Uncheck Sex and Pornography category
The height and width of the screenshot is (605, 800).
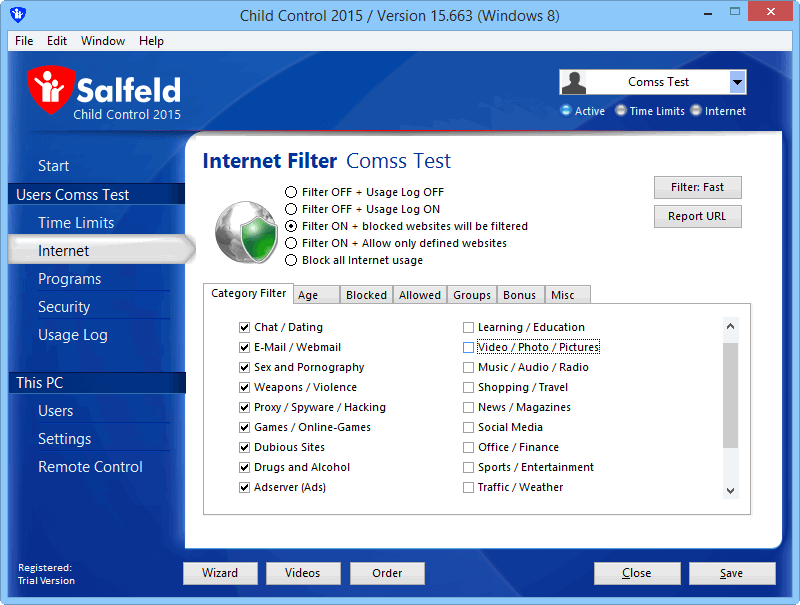244,367
